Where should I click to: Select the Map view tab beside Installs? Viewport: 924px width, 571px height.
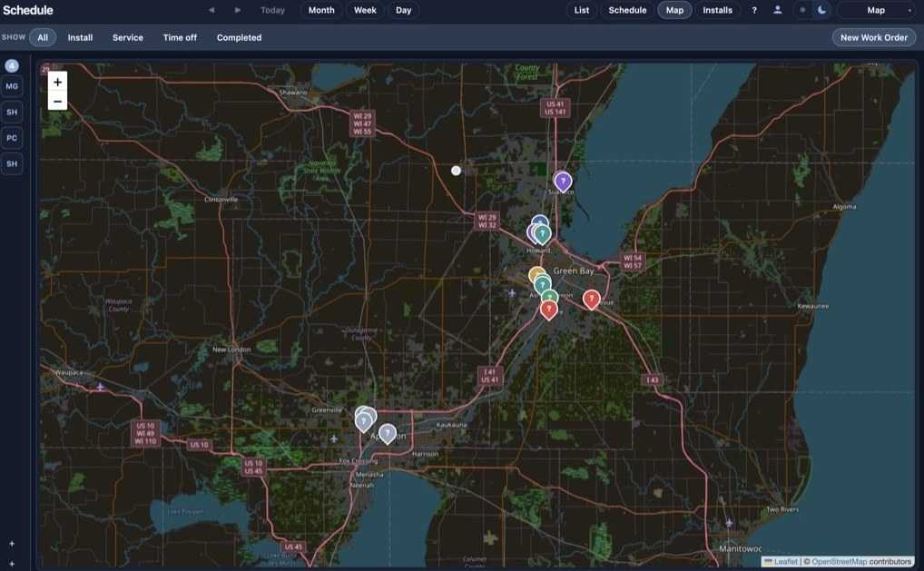[674, 10]
